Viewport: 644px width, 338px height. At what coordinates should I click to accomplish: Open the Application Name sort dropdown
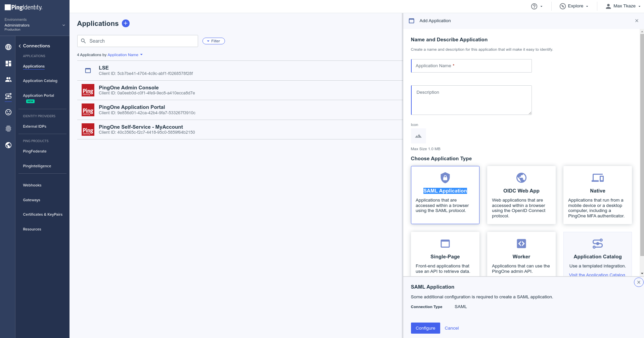(125, 55)
